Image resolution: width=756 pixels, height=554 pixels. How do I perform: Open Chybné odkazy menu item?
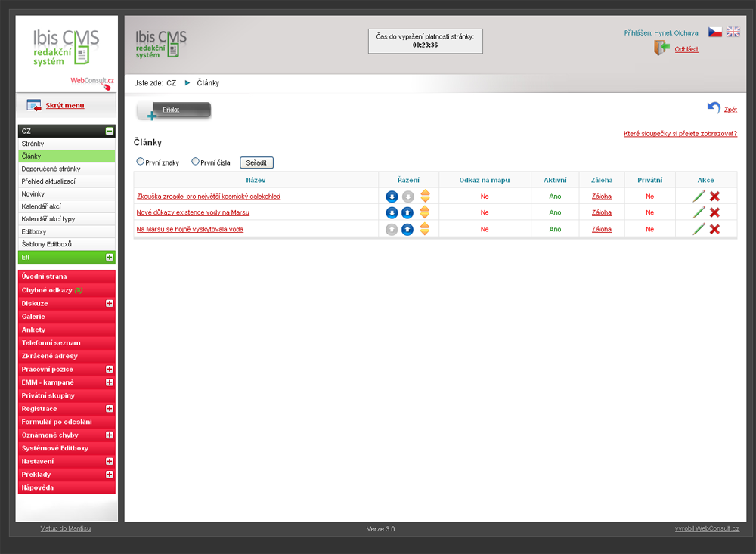(67, 290)
